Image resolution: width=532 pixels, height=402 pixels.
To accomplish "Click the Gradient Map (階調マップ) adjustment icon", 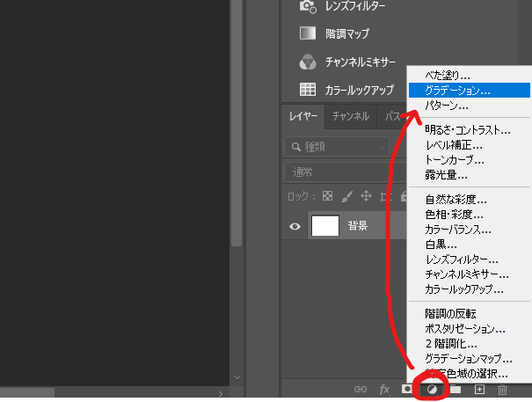I will tap(308, 33).
